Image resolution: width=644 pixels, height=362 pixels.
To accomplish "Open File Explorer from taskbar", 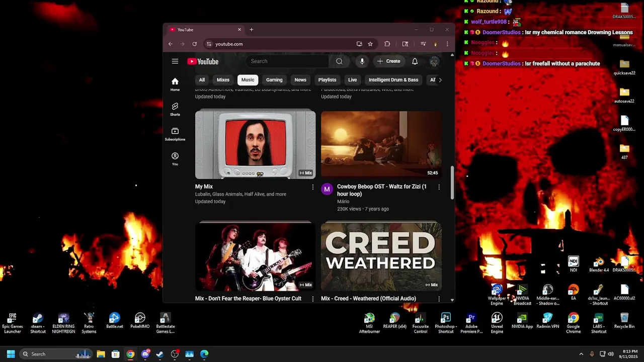I will click(x=101, y=354).
